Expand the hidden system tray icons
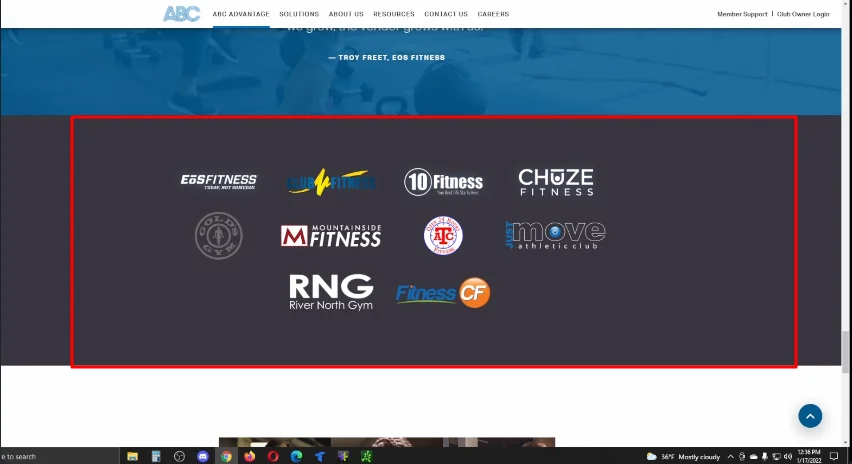This screenshot has width=852, height=464. [x=730, y=456]
